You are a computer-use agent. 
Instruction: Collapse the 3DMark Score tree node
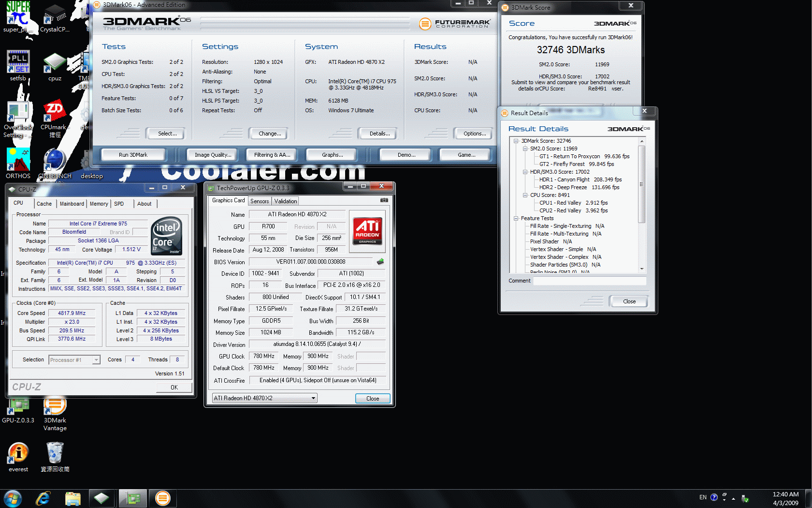point(516,141)
